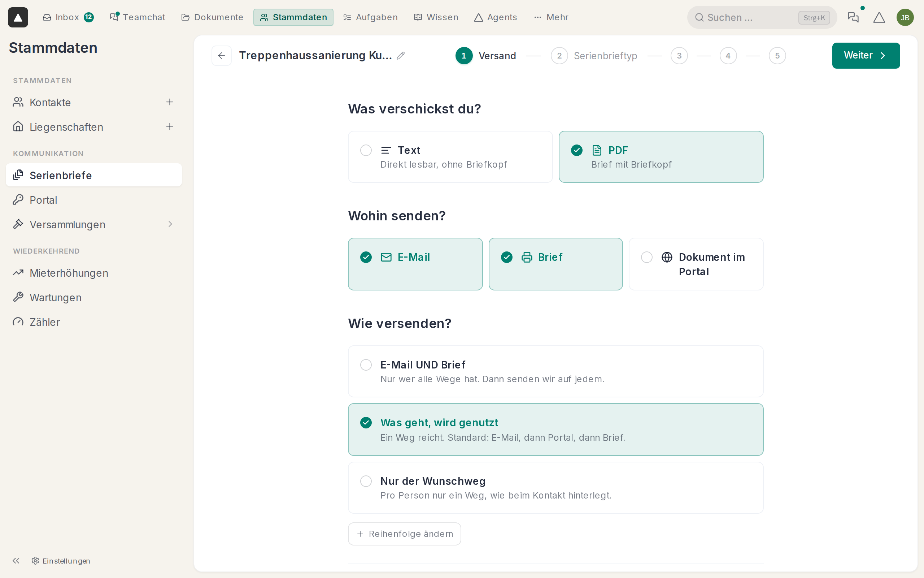
Task: Select the Stammdaten top tab
Action: [x=293, y=17]
